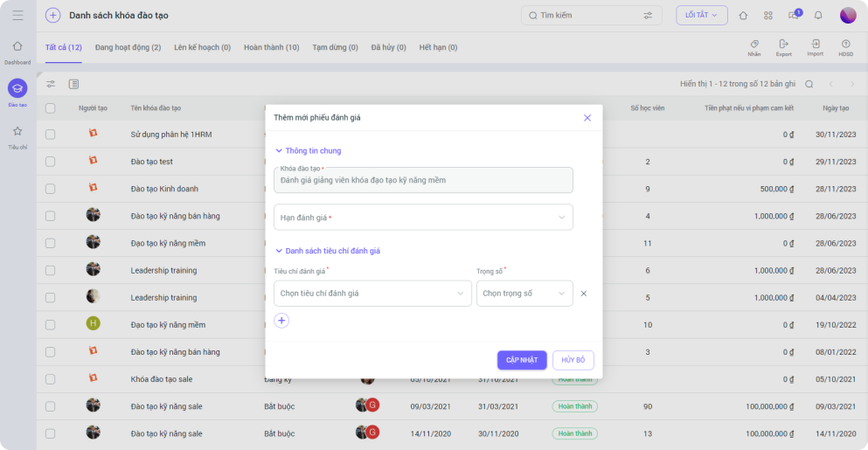The width and height of the screenshot is (868, 450).
Task: Click the notification bell icon
Action: [818, 15]
